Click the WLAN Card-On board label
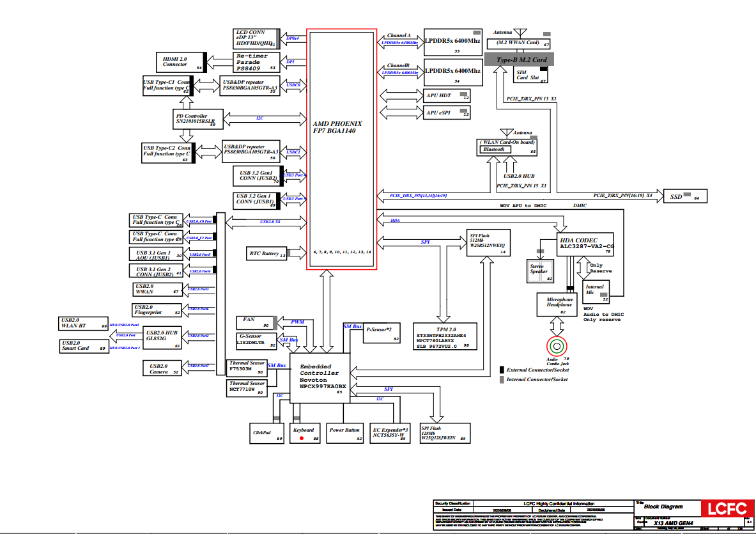This screenshot has height=534, width=756. point(507,143)
